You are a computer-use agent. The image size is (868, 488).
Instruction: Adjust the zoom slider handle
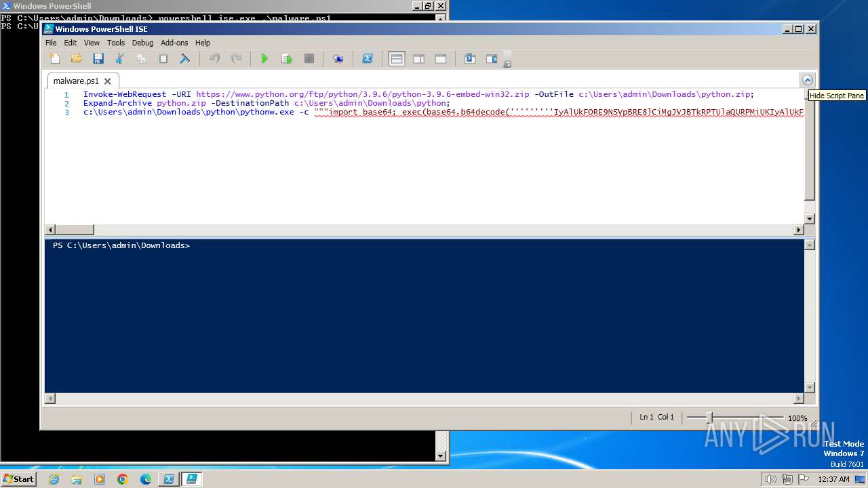click(x=709, y=418)
